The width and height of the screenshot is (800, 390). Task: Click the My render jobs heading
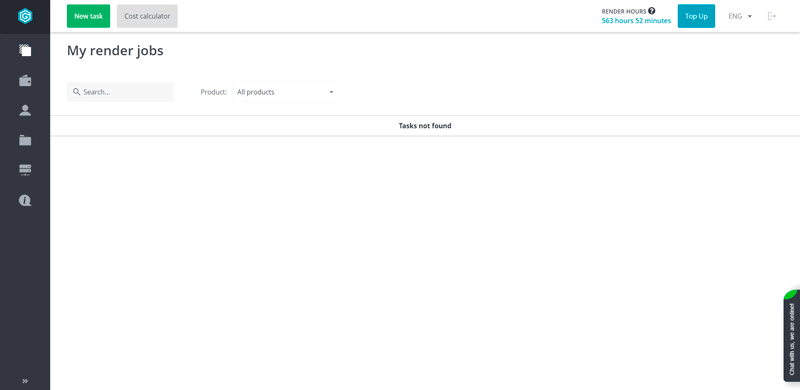(115, 51)
